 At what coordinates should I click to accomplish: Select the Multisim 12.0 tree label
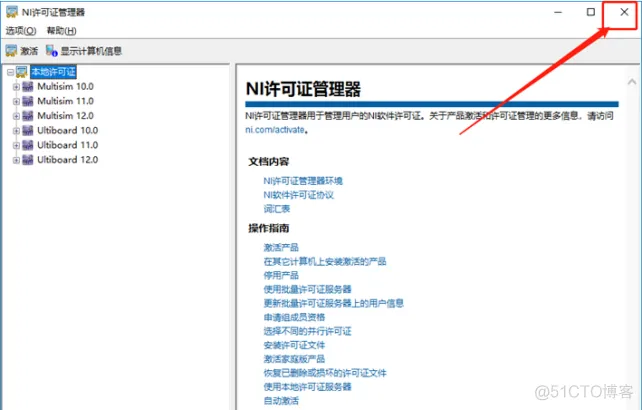pos(66,116)
